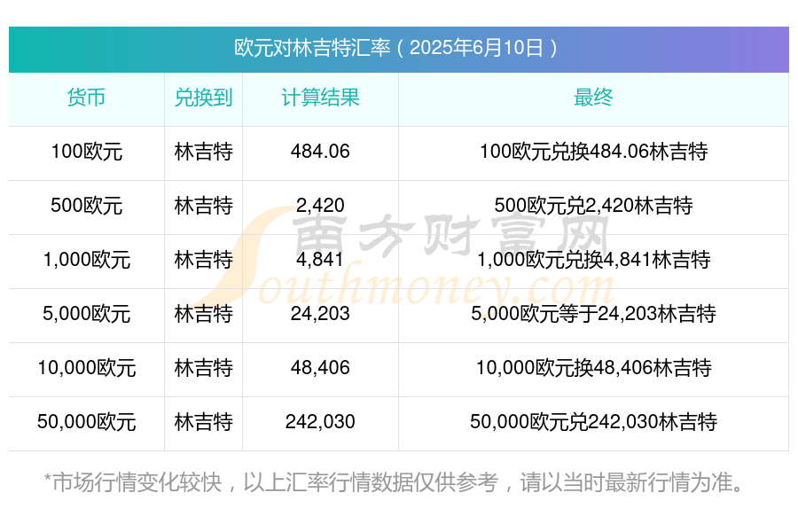Click the 242,030 result value

click(x=320, y=421)
